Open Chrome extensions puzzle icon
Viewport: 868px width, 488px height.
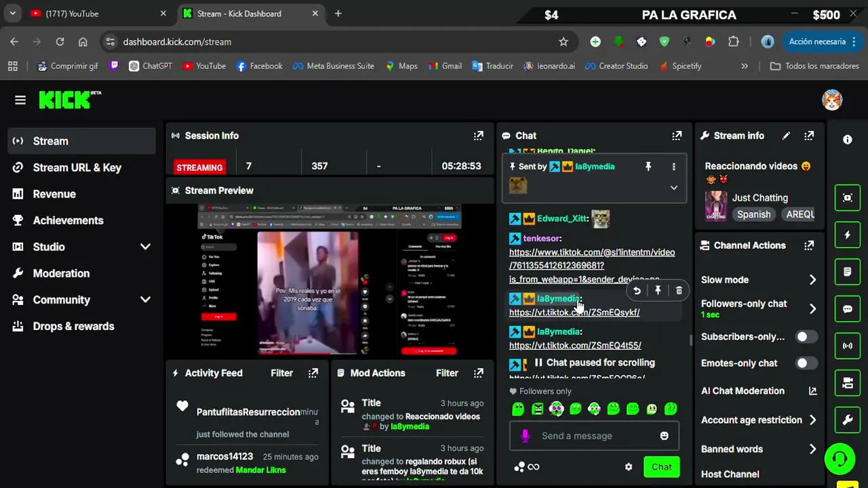click(734, 42)
